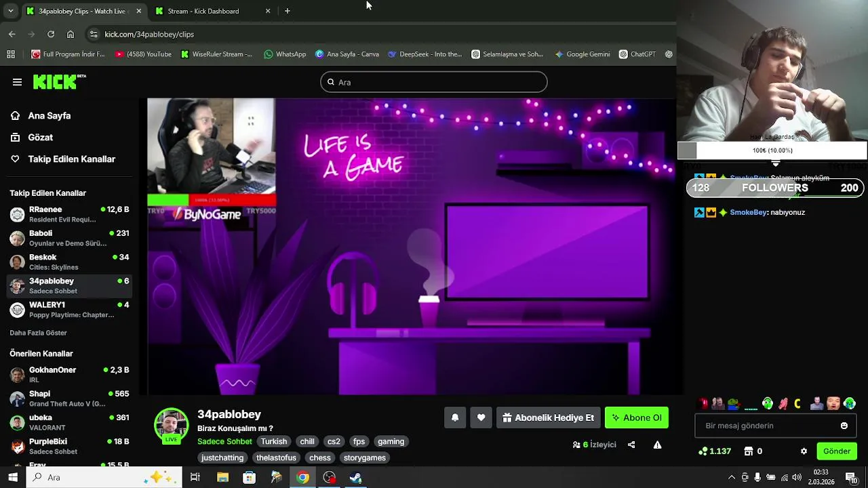Open Chrome tab search dropdown
The image size is (868, 488).
(10, 11)
